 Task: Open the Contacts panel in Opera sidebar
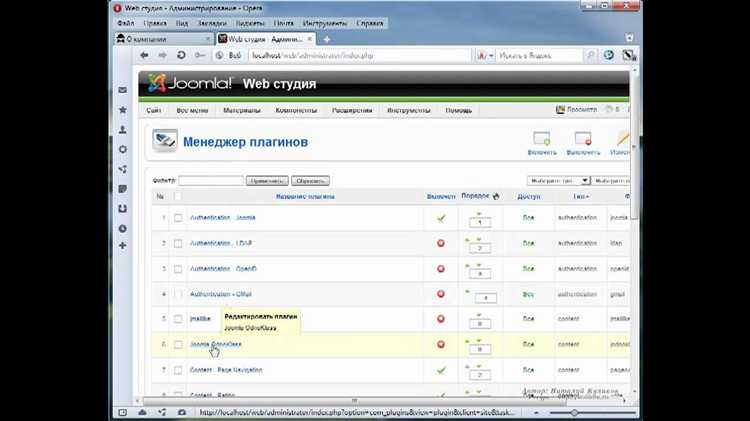click(122, 130)
